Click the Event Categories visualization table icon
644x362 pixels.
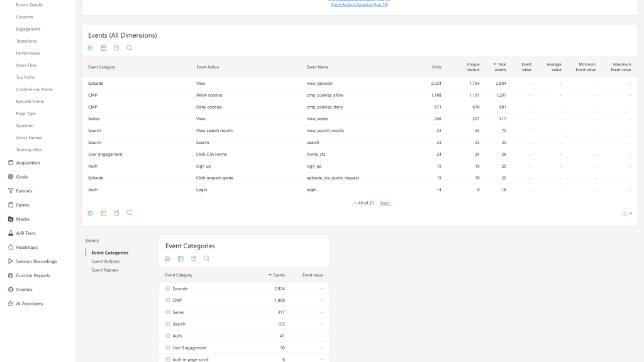pyautogui.click(x=180, y=258)
